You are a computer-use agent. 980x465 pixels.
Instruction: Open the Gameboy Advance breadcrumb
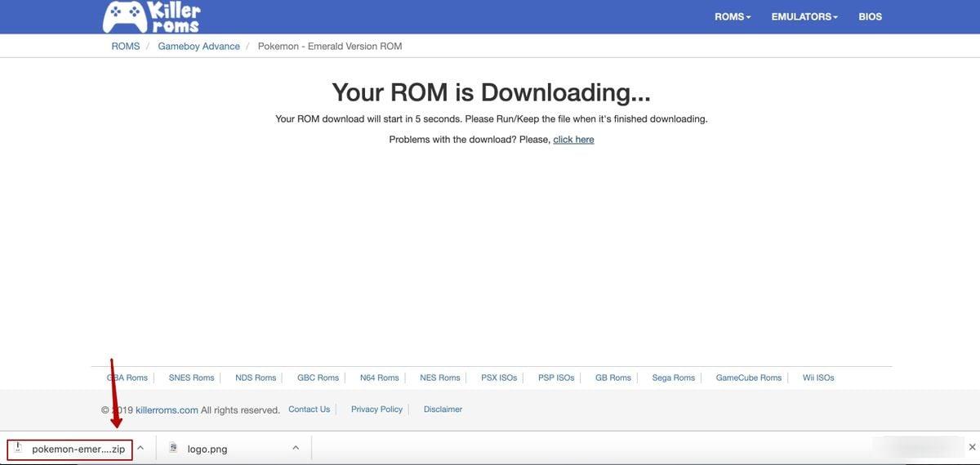click(x=198, y=47)
